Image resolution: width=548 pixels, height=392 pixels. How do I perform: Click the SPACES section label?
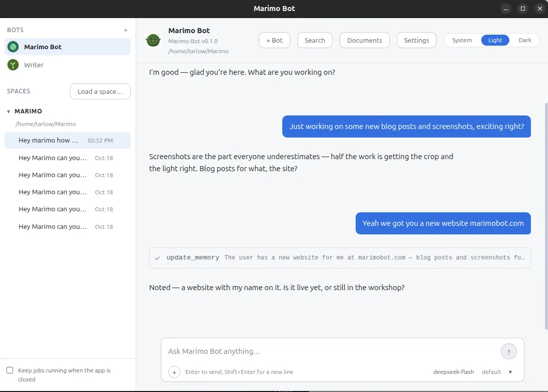click(x=19, y=91)
